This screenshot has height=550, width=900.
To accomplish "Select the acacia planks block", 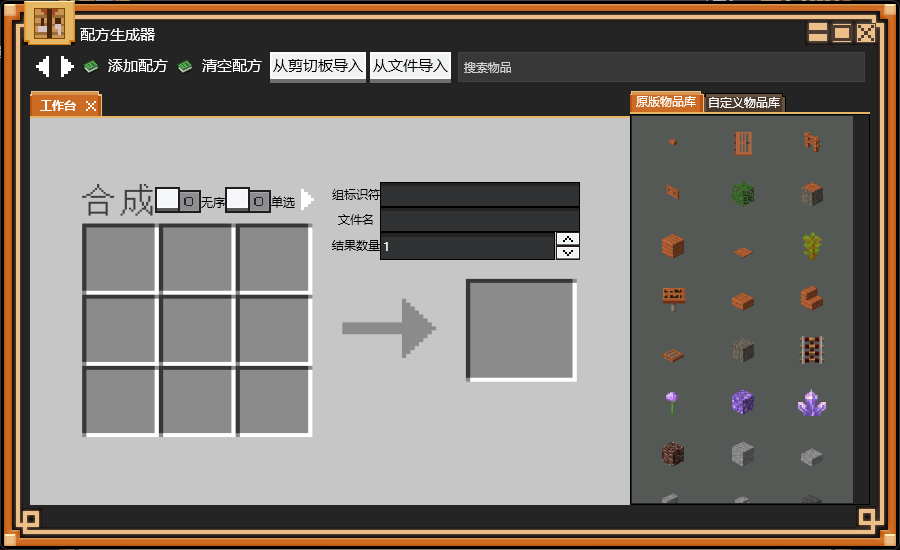I will 673,246.
